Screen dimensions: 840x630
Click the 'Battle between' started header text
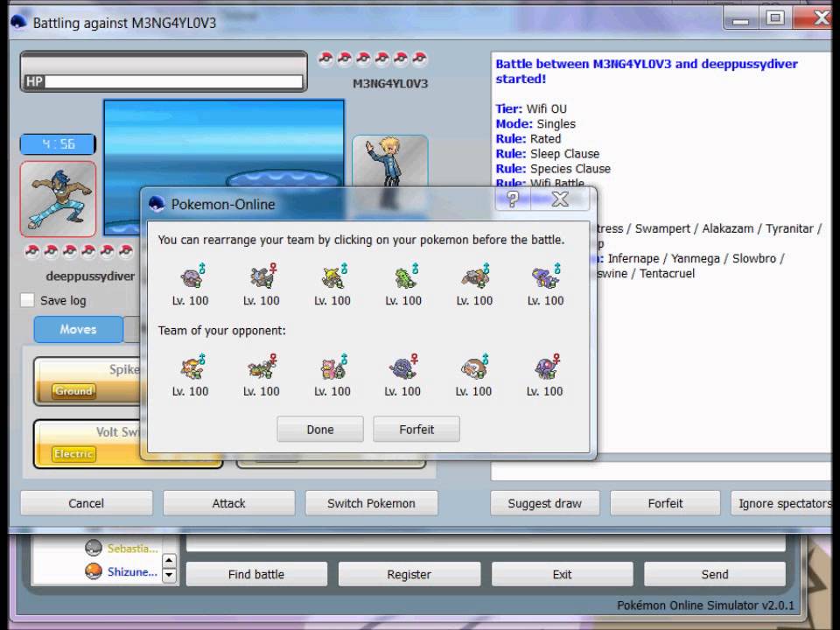647,71
